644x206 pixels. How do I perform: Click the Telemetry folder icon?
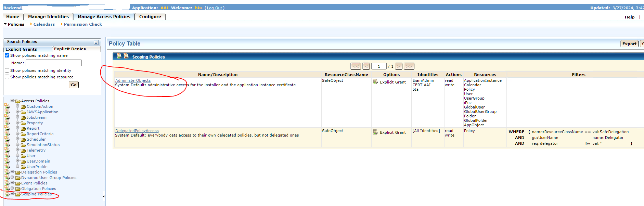(x=24, y=151)
